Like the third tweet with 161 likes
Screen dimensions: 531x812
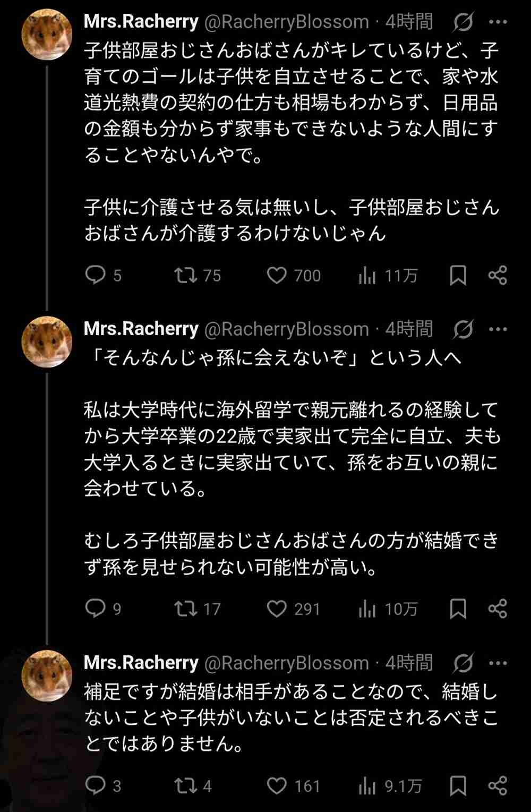click(x=277, y=786)
